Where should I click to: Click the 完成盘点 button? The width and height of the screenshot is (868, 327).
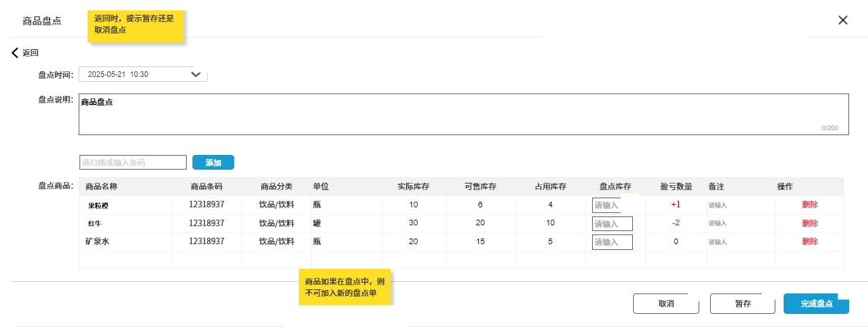[816, 304]
